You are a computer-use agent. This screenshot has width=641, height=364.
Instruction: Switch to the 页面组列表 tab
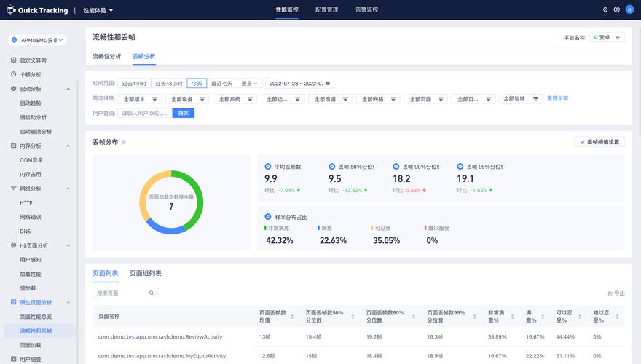click(x=146, y=273)
